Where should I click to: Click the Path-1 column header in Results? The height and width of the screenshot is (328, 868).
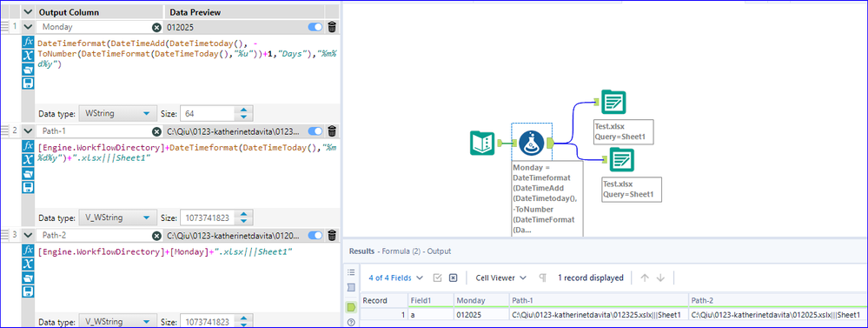click(599, 300)
